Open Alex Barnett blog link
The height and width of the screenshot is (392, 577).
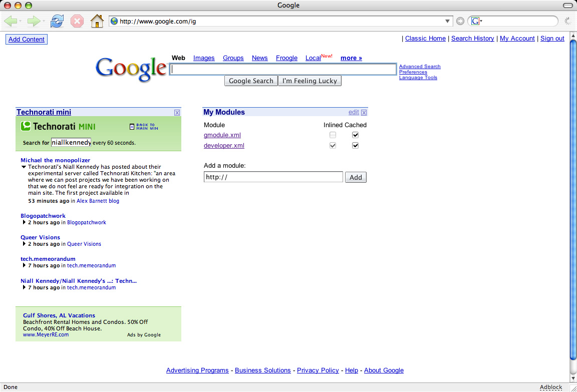tap(98, 201)
